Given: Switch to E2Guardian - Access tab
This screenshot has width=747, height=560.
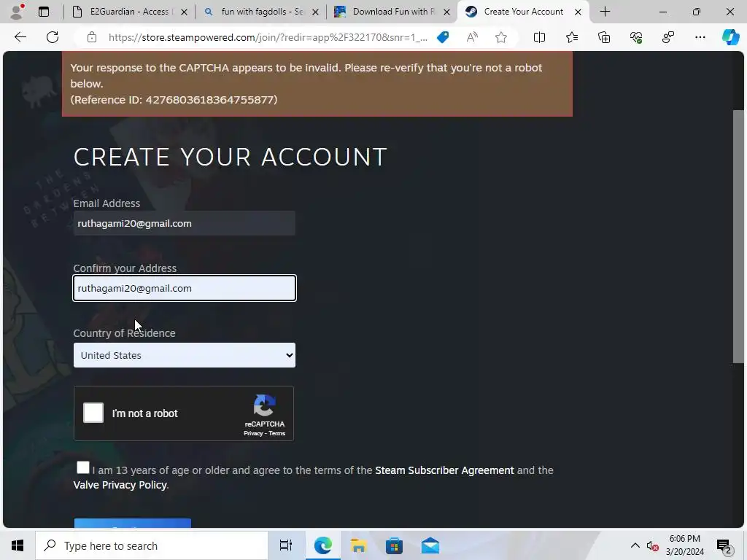Looking at the screenshot, I should click(x=129, y=12).
